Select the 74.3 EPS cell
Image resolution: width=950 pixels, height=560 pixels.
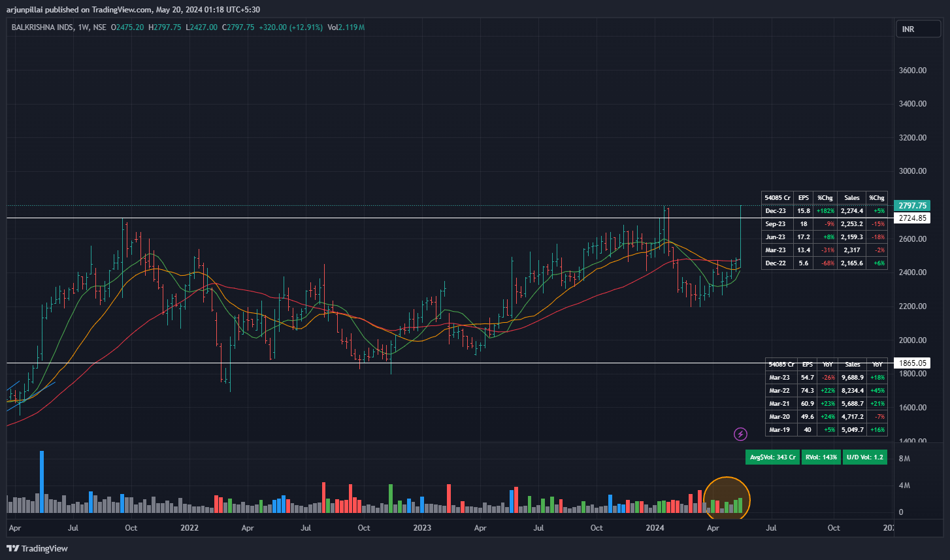(x=807, y=390)
